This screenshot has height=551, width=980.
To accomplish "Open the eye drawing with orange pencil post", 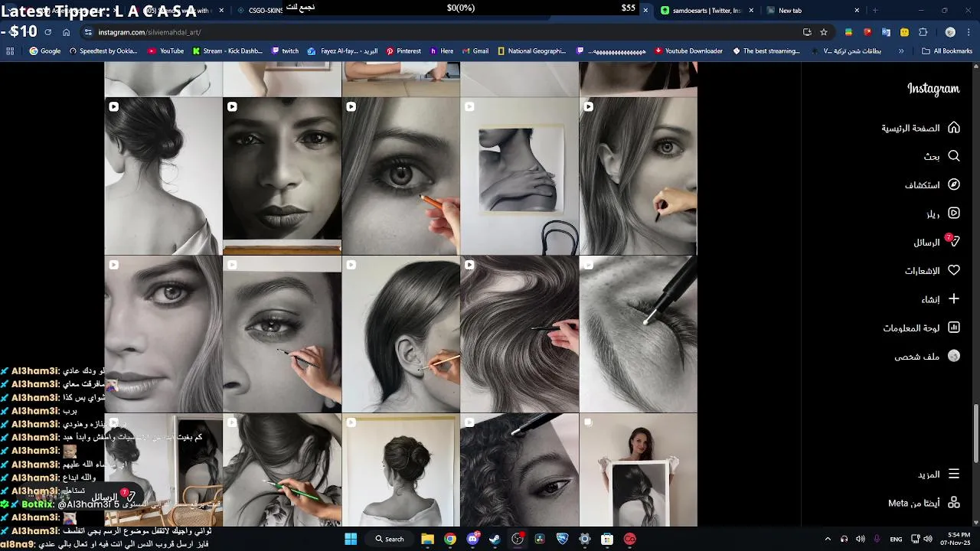I will 400,176.
